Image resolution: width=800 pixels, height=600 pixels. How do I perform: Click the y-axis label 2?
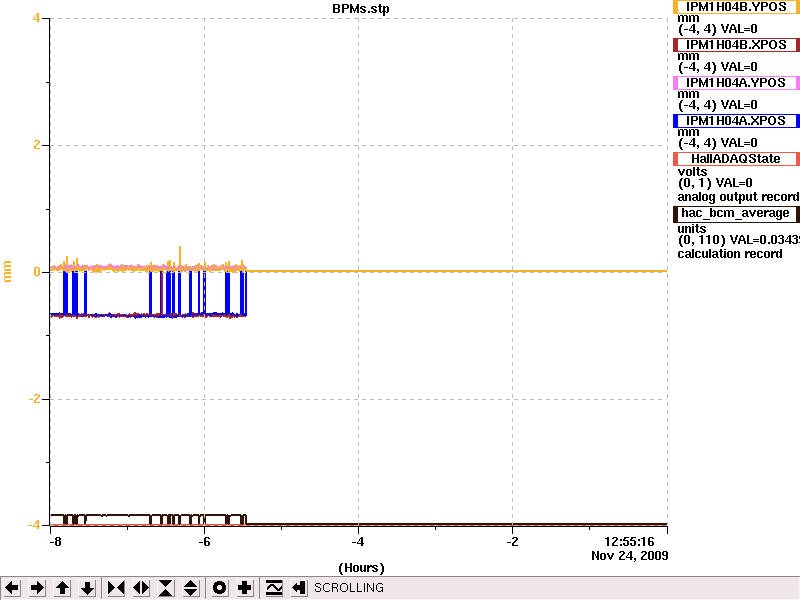(x=37, y=145)
